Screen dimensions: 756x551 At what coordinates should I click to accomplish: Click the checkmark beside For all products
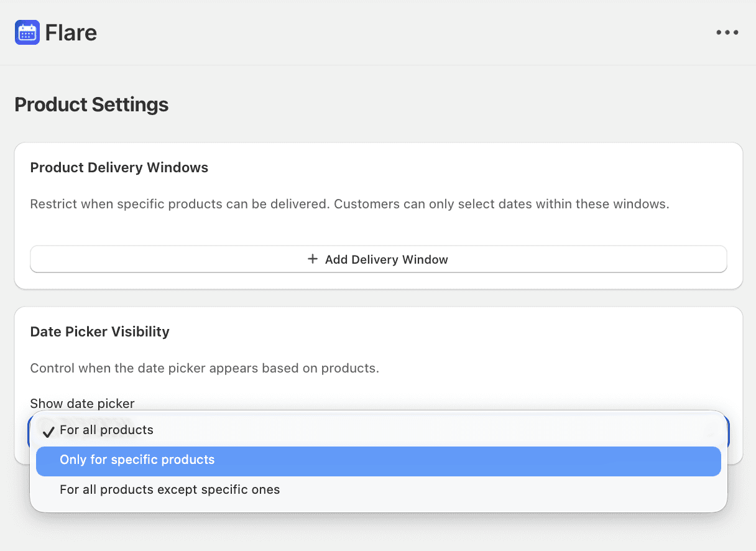[x=48, y=431]
